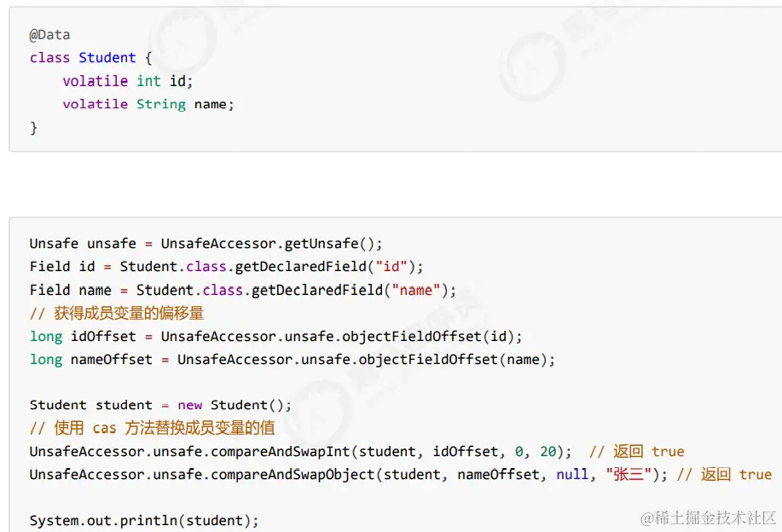
Task: Click the compareAndSwapInt call
Action: point(301,451)
